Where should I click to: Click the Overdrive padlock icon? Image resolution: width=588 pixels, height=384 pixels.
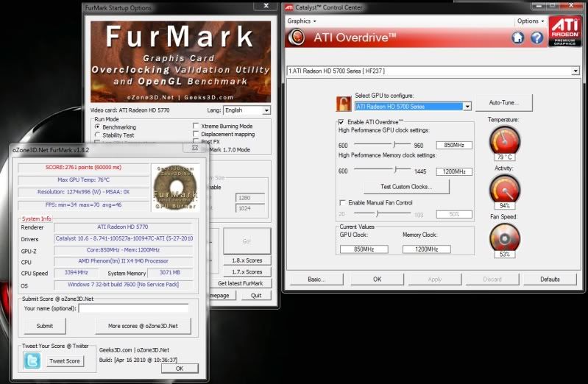coord(344,104)
